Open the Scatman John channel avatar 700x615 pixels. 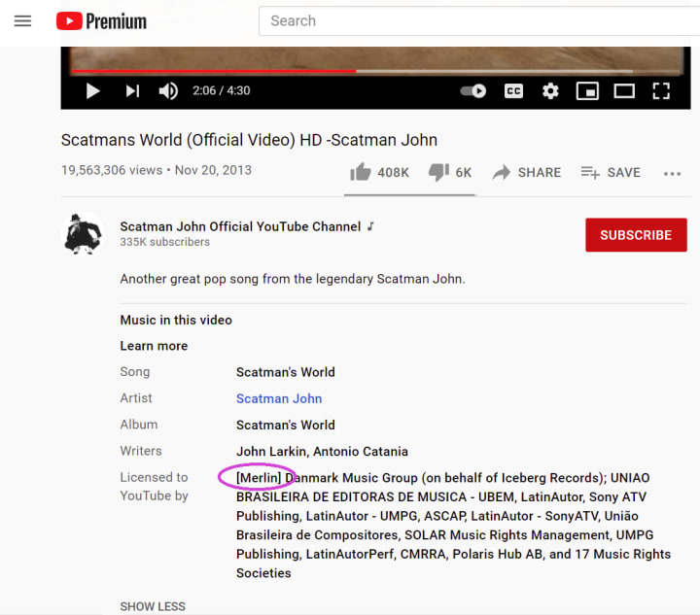pyautogui.click(x=84, y=234)
